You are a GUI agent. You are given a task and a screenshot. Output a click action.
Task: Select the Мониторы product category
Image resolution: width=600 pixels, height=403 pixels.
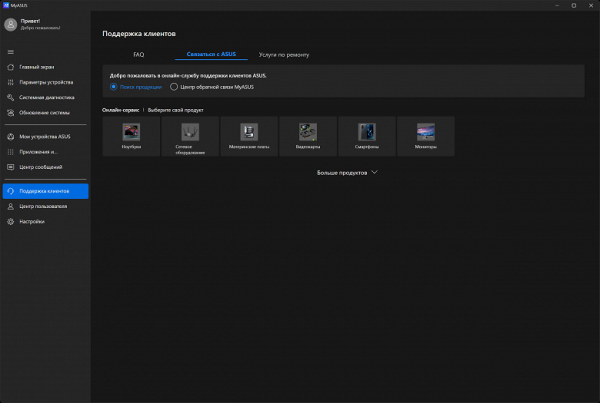pyautogui.click(x=426, y=136)
